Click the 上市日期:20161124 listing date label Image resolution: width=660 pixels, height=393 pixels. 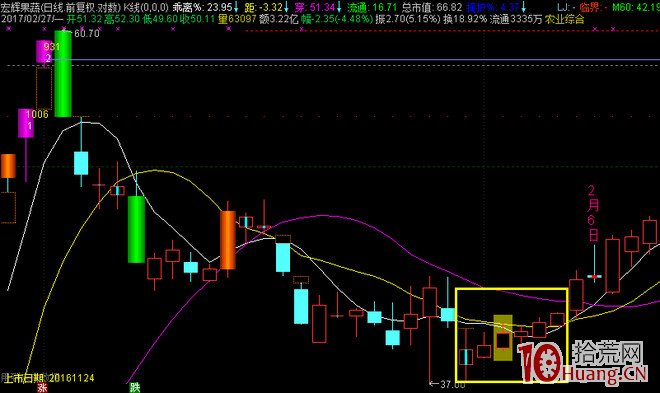(x=48, y=378)
